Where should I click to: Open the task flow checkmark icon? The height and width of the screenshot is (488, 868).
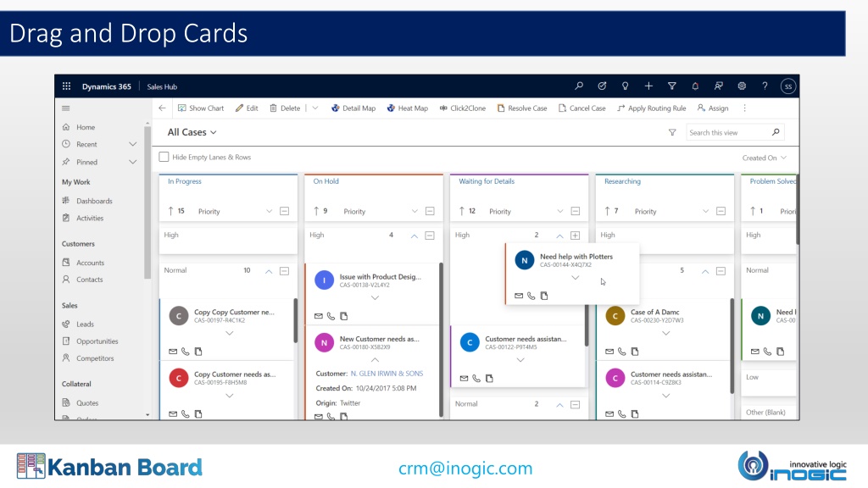coord(603,86)
